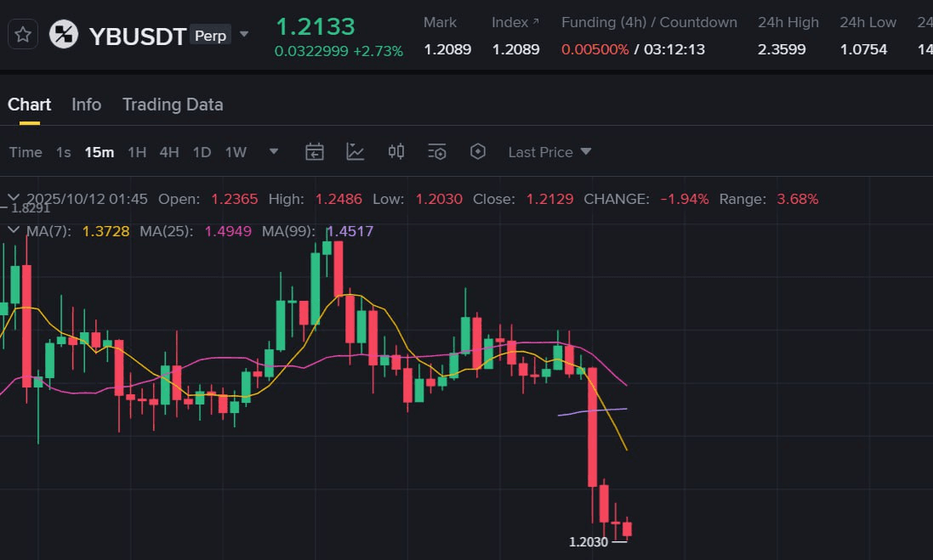Switch to the Info tab
This screenshot has height=560, width=933.
tap(86, 105)
